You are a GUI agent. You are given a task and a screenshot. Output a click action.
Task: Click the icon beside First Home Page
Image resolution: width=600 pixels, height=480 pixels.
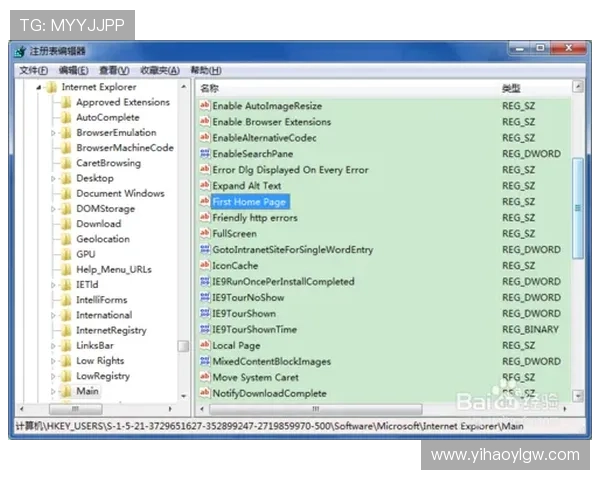point(205,202)
